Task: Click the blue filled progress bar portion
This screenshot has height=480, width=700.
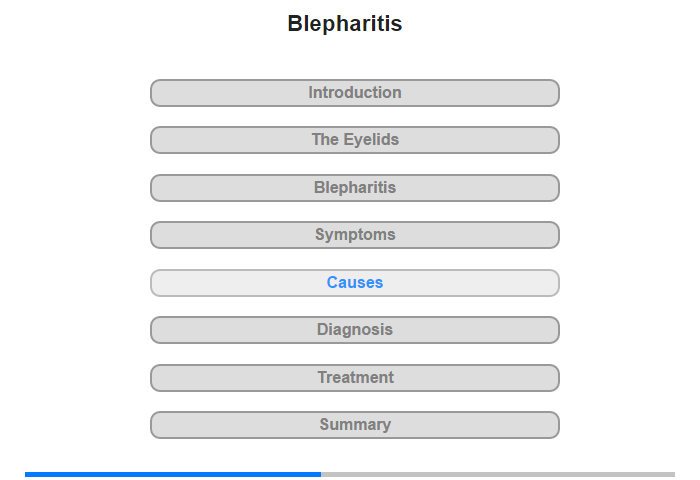Action: click(170, 474)
